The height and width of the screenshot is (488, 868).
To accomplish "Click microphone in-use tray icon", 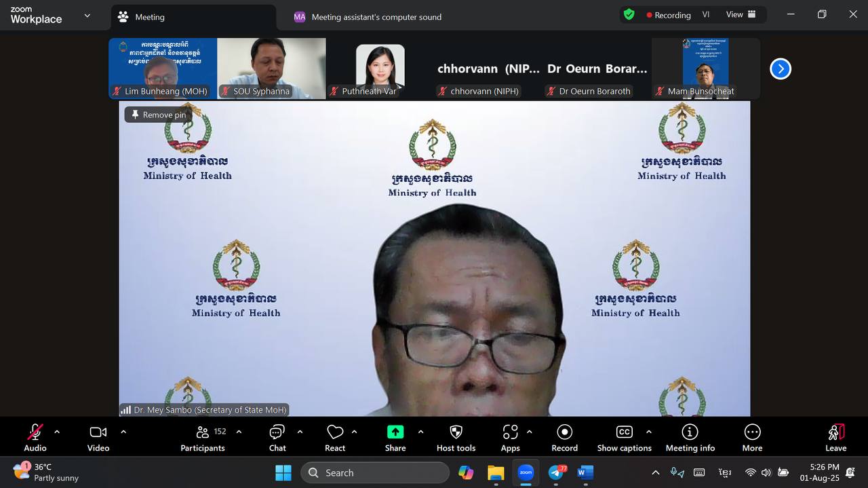I will (x=677, y=472).
